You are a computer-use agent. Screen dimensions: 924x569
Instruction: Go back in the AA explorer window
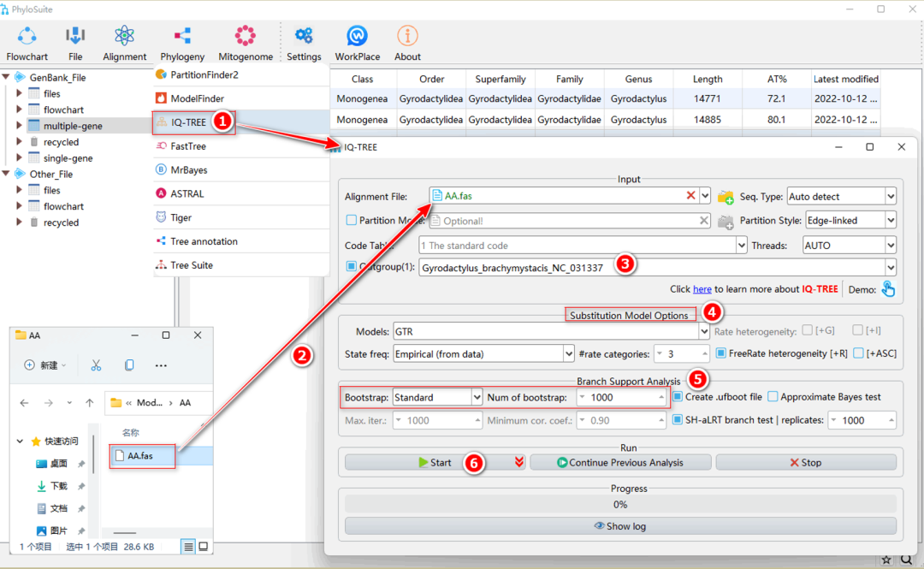[x=24, y=403]
